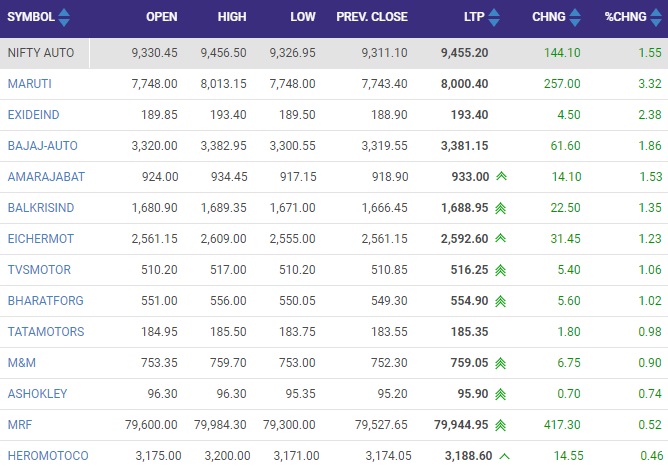The width and height of the screenshot is (668, 467).
Task: Select MARUTI change value 257.00
Action: 562,84
